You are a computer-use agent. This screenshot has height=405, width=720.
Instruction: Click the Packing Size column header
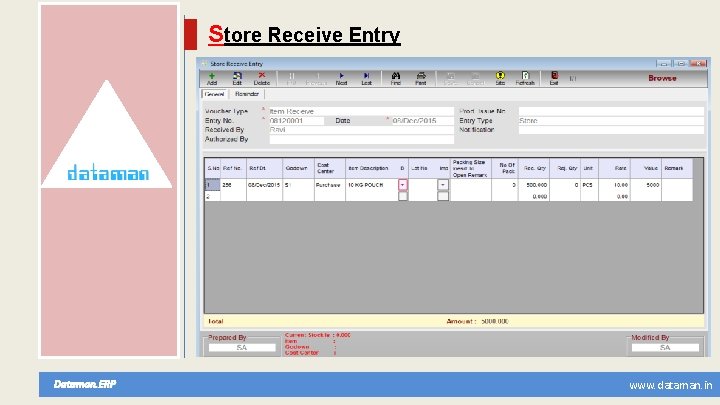pyautogui.click(x=470, y=168)
